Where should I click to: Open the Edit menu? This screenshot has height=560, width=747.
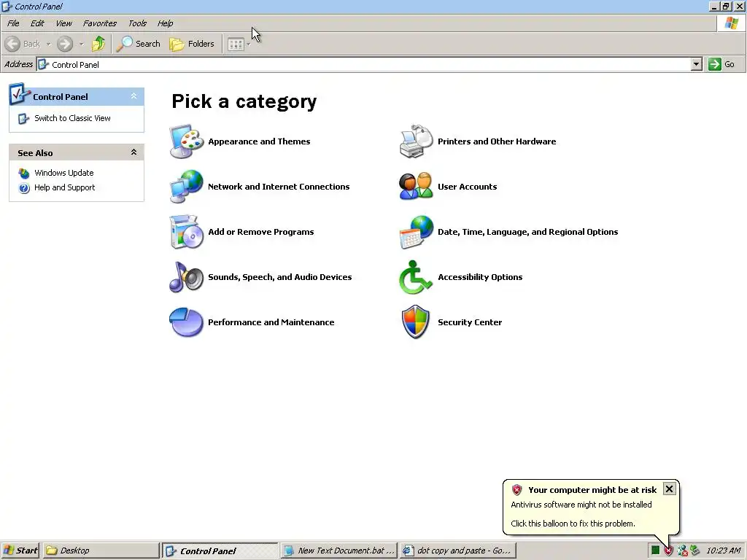point(37,23)
